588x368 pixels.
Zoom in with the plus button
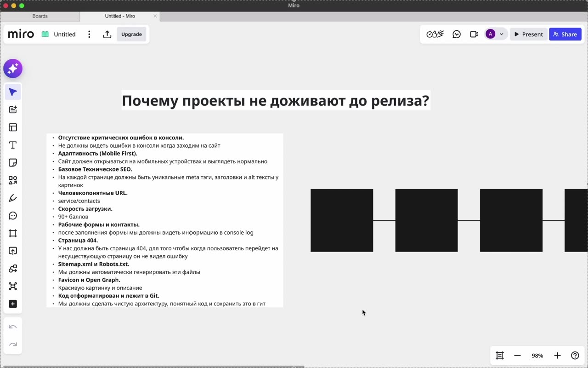click(557, 356)
